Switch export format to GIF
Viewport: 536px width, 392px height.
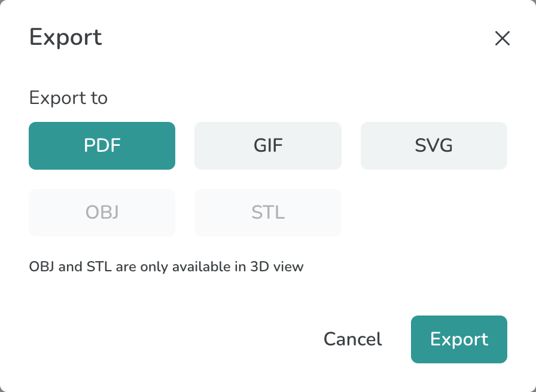click(268, 146)
